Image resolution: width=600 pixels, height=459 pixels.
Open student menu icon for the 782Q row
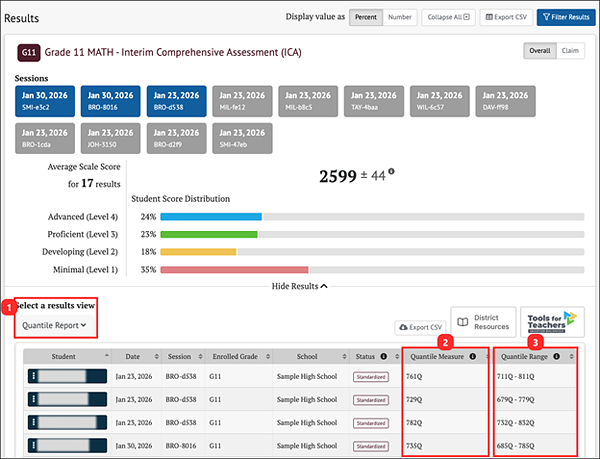(34, 423)
